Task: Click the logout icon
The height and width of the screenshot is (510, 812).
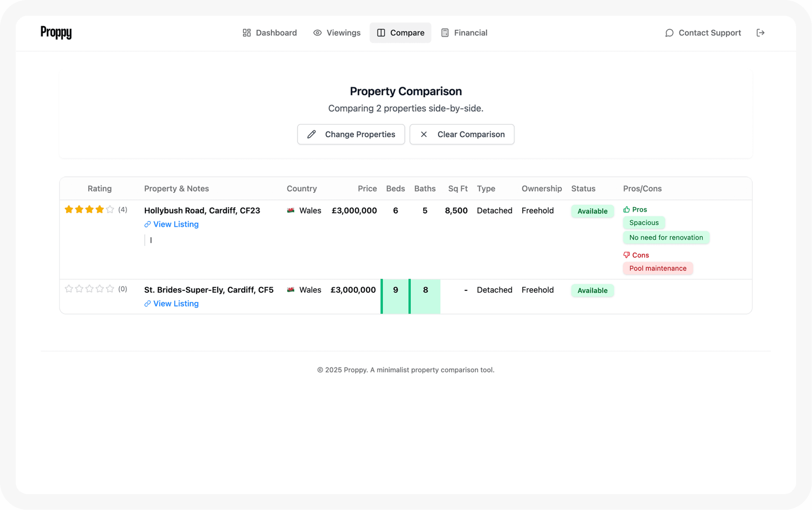Action: click(761, 33)
